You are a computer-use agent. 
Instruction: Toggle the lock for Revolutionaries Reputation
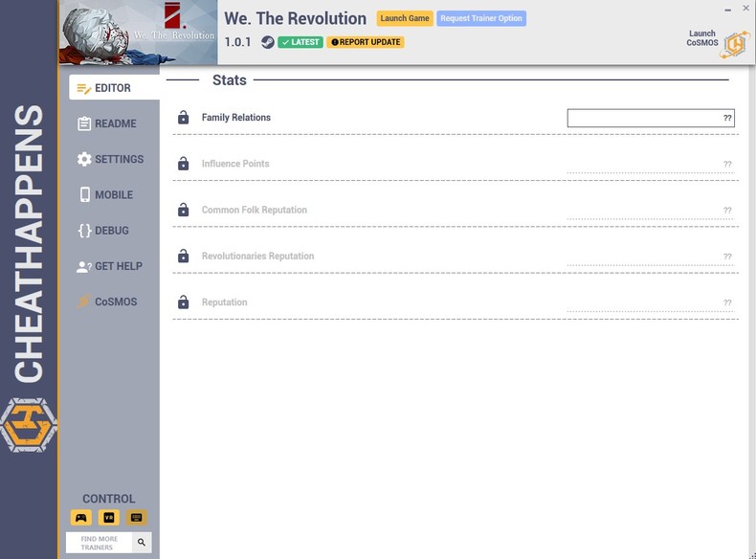click(183, 256)
